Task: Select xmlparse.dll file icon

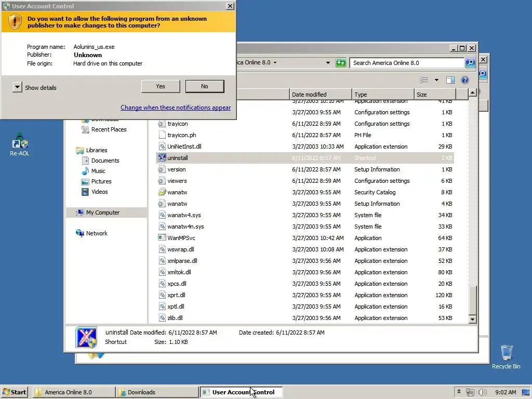Action: click(x=162, y=261)
